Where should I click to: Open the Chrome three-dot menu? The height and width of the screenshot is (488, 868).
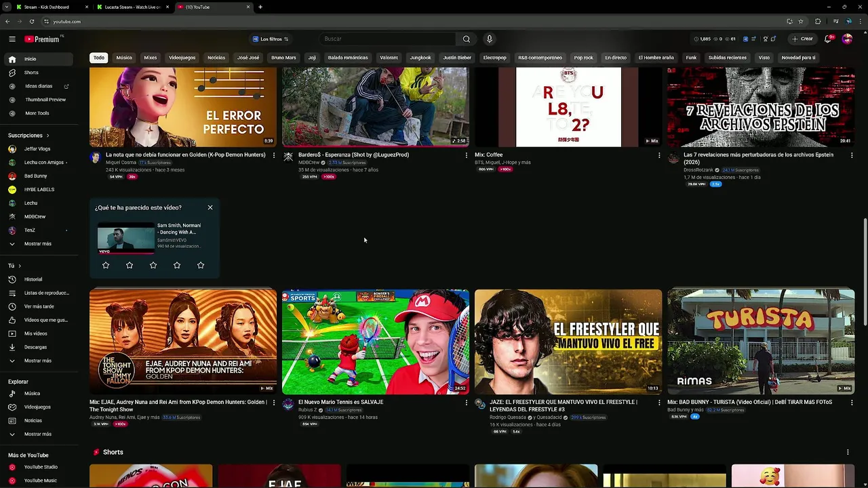[860, 22]
